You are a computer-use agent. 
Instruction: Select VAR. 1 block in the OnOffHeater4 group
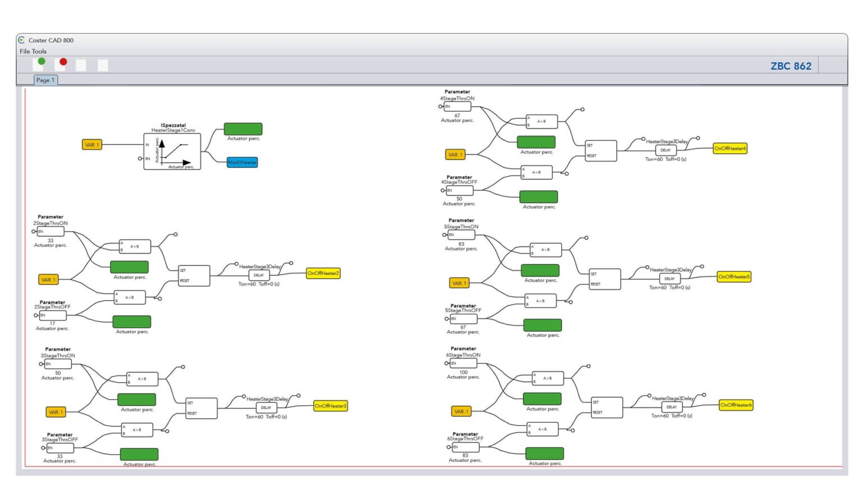tap(455, 154)
